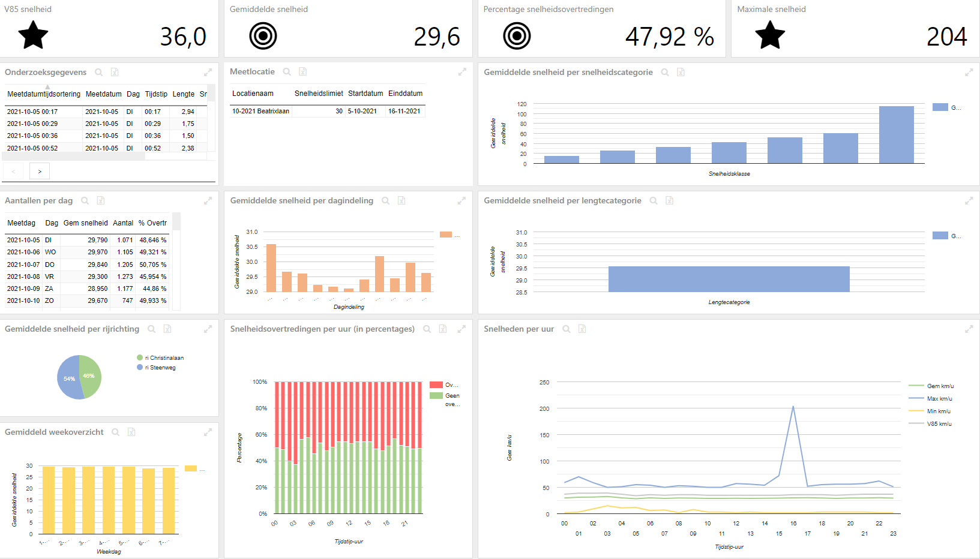The width and height of the screenshot is (980, 559).
Task: Maximize Gemiddelde snelheid per rijrichting panel
Action: [x=208, y=329]
